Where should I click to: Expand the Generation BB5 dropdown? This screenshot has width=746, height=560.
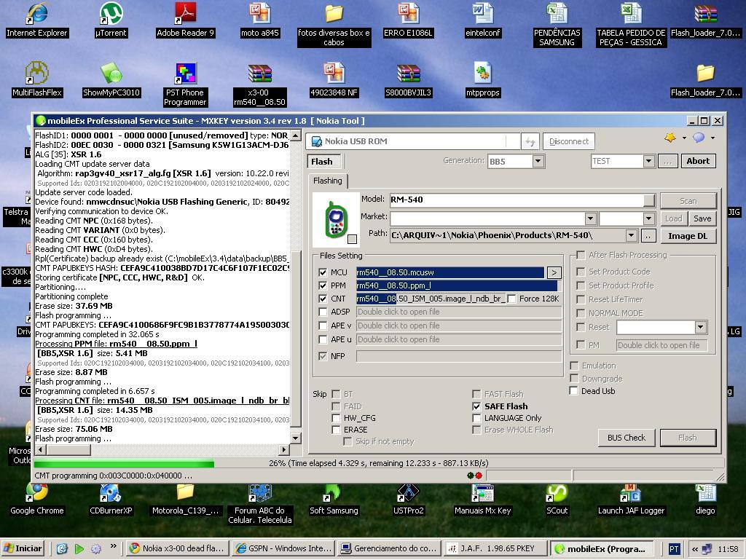[x=538, y=162]
